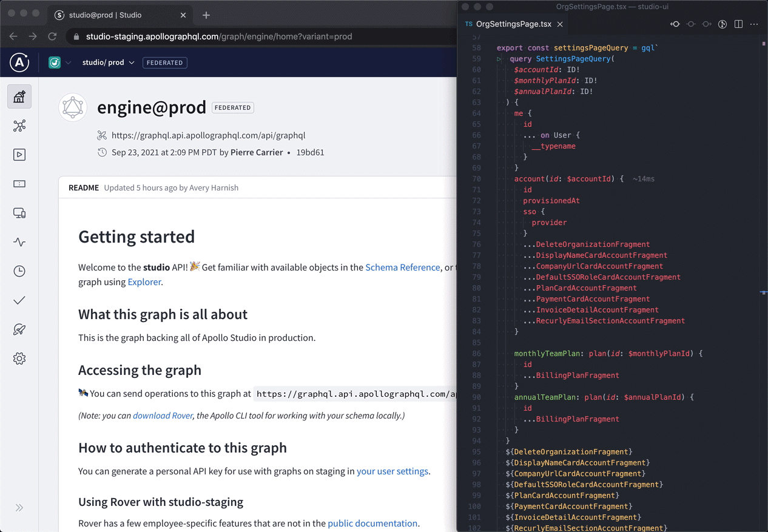Open the Explorer link in README
This screenshot has height=532, width=768.
click(x=144, y=281)
